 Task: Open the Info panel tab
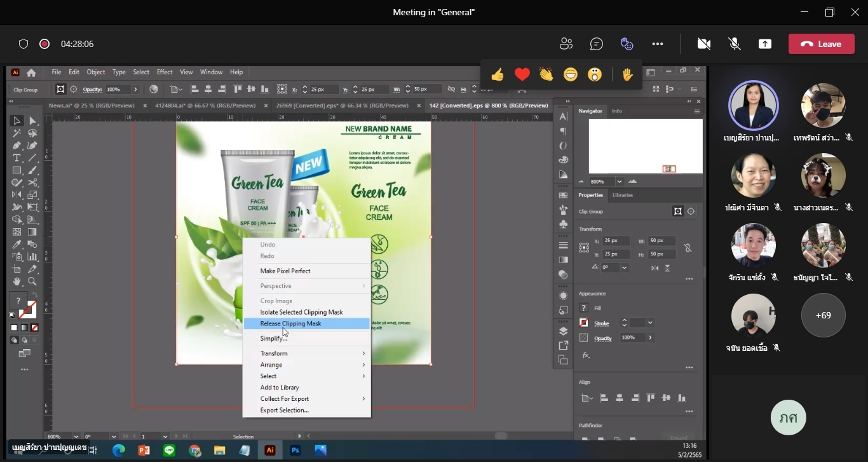click(x=617, y=111)
